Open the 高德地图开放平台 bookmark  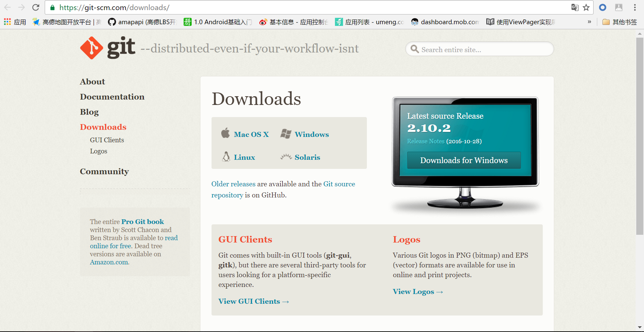pos(67,22)
